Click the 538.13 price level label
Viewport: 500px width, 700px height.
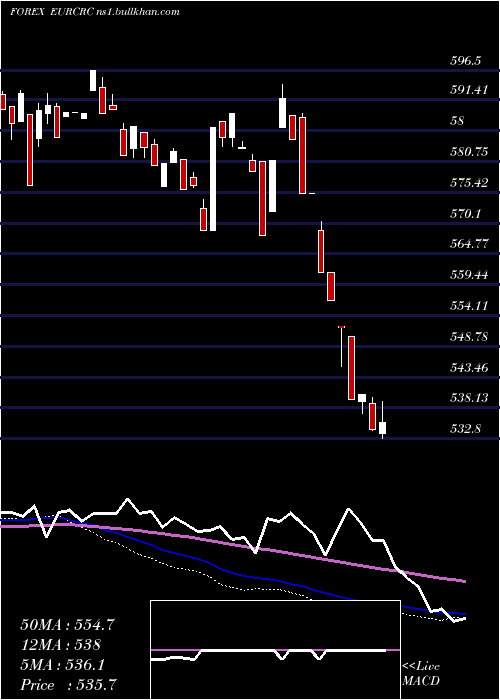pos(468,397)
